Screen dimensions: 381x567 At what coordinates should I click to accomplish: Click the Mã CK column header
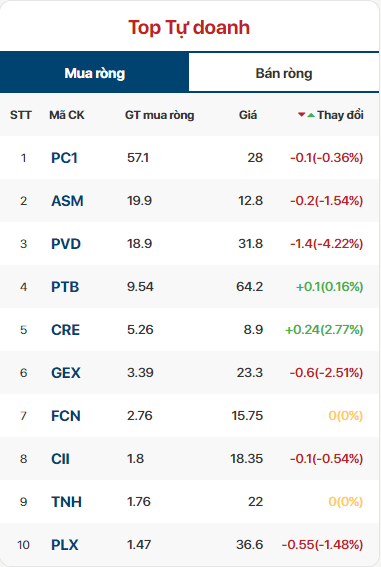[67, 115]
